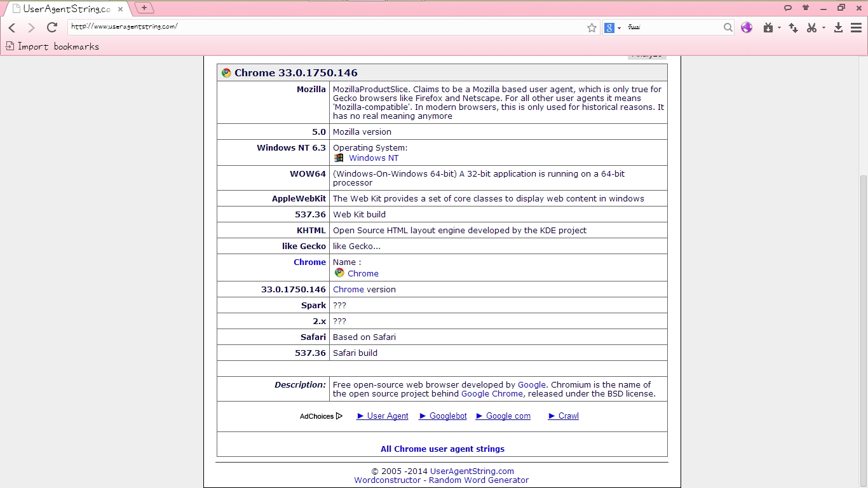This screenshot has height=488, width=868.
Task: Open the Crawl ad link
Action: (564, 416)
